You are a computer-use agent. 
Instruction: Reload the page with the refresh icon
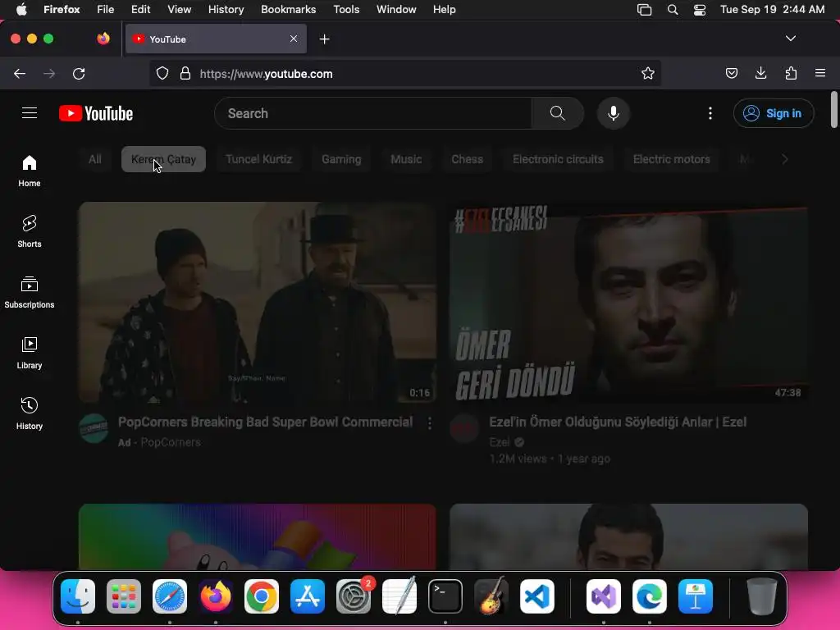point(79,73)
